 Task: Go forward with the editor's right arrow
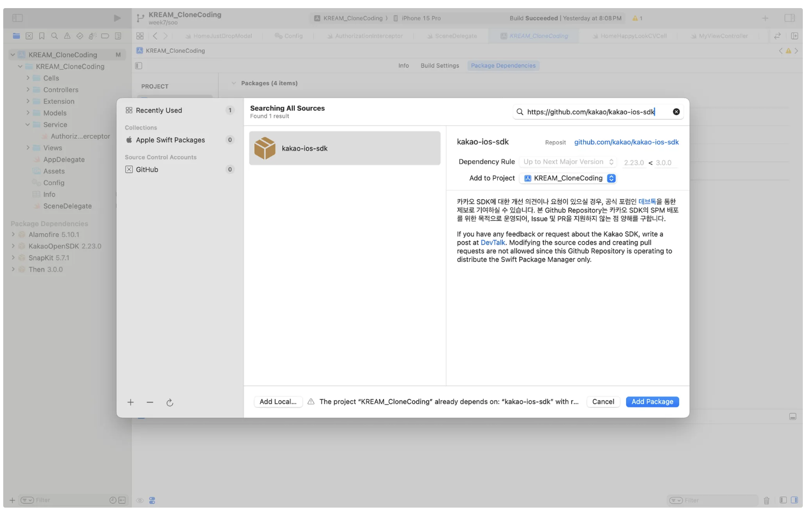coord(166,36)
